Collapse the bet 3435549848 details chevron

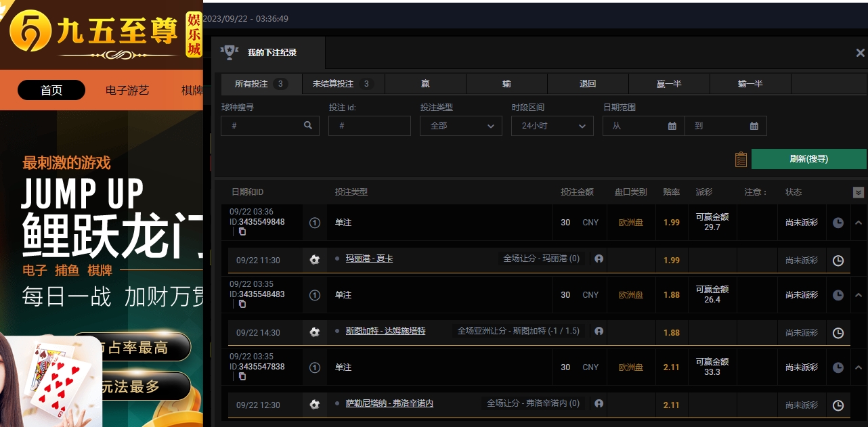[859, 222]
